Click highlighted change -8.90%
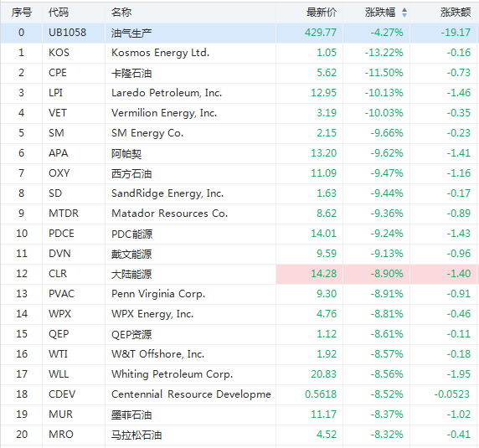 click(x=387, y=274)
